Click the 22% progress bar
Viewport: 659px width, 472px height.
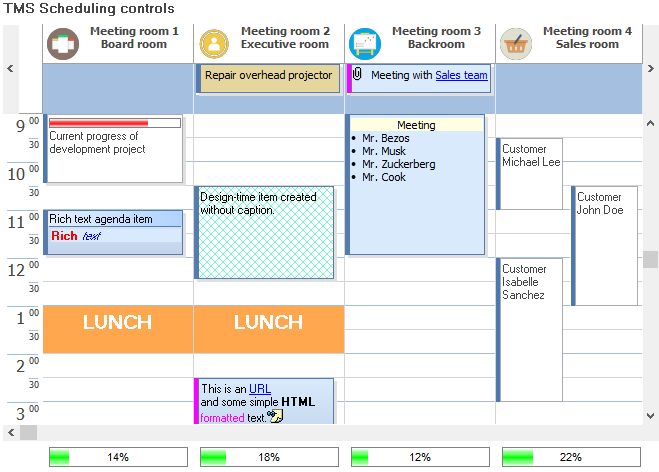pyautogui.click(x=571, y=457)
